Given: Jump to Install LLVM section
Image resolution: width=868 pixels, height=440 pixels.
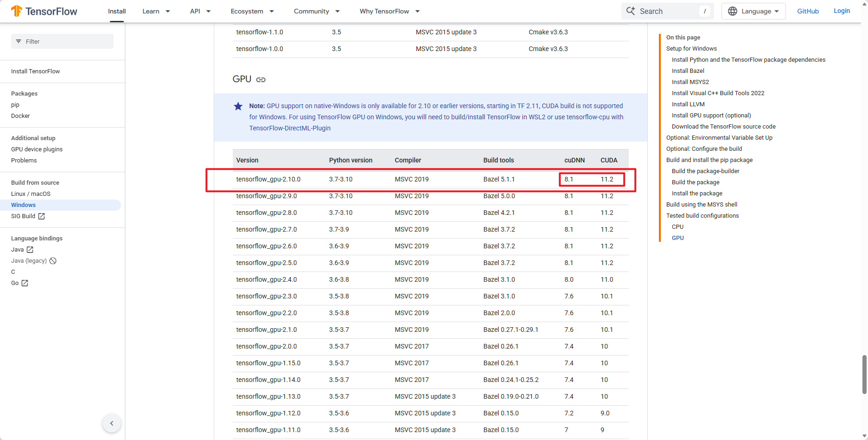Looking at the screenshot, I should (x=688, y=104).
